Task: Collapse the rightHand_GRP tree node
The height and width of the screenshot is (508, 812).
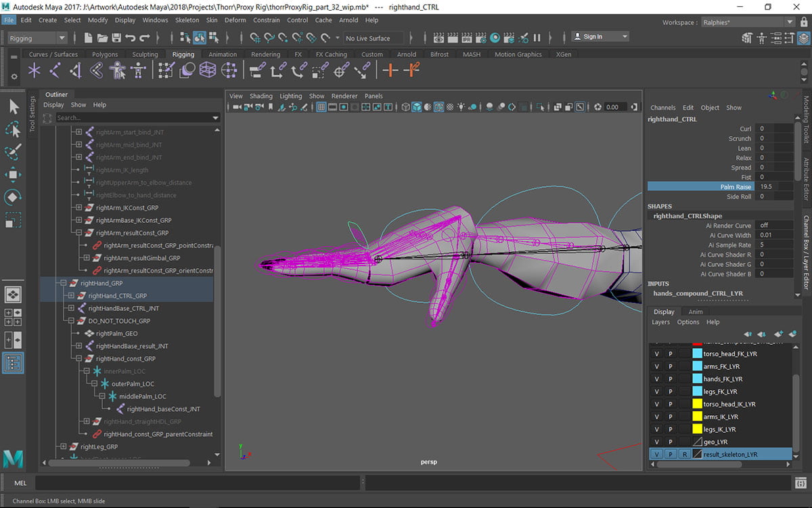Action: coord(63,283)
